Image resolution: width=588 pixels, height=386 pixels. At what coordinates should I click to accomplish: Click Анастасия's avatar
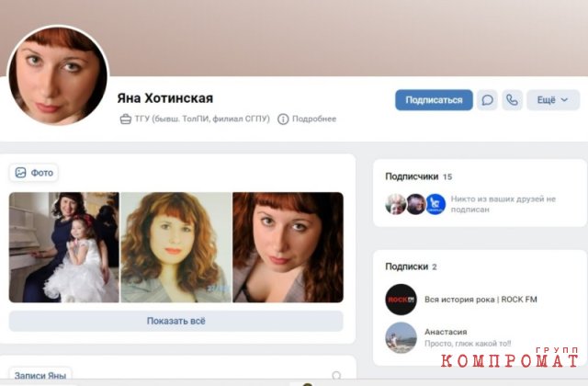coord(401,337)
